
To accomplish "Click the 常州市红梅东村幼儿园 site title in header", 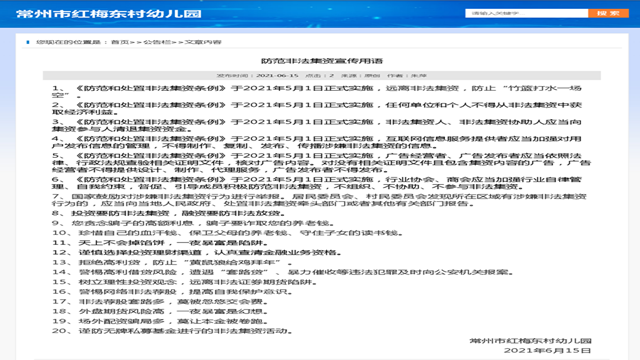I will (109, 13).
